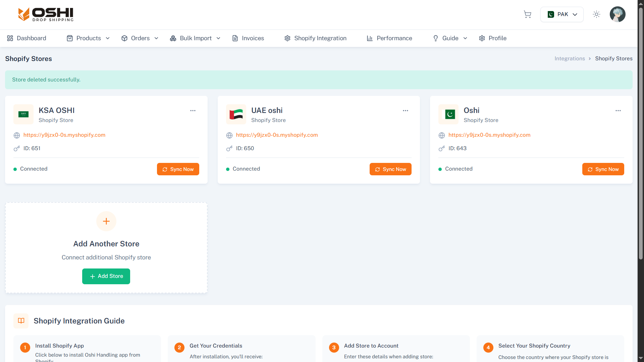Open the Guide dropdown menu
This screenshot has height=362, width=644.
[x=450, y=38]
